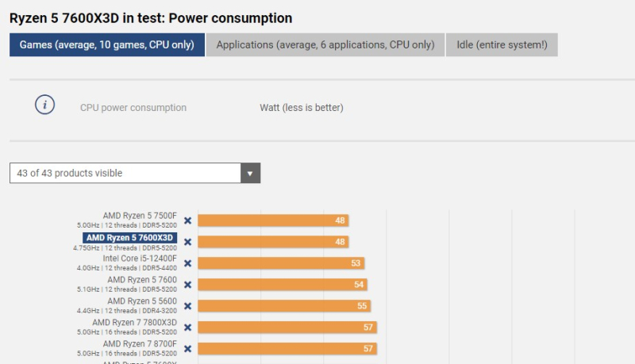Switch to Games average CPU only tab
The width and height of the screenshot is (635, 364).
(106, 45)
